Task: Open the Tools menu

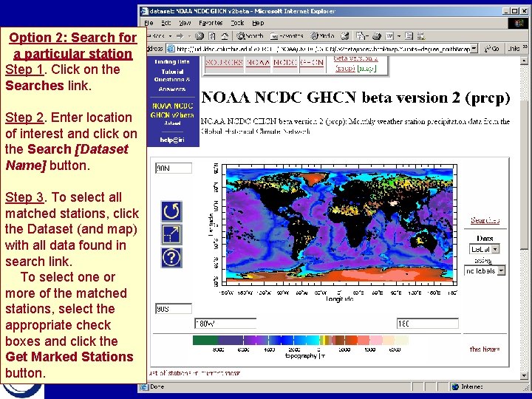Action: pos(237,23)
